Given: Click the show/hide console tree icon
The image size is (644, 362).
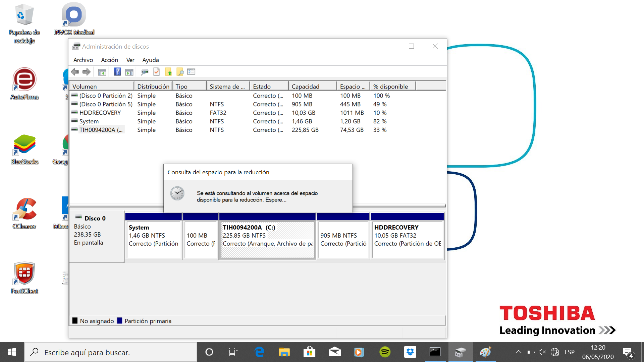Looking at the screenshot, I should (102, 72).
